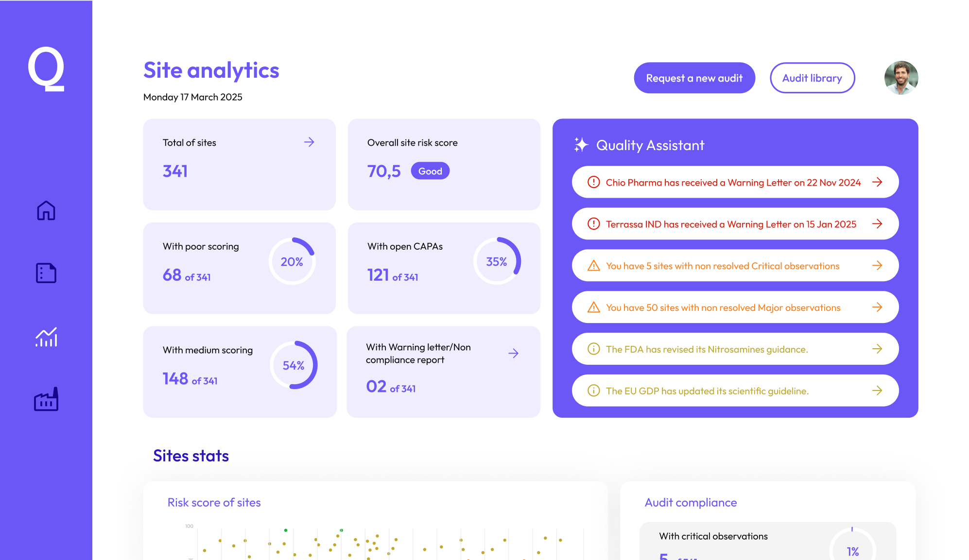Expand Terrassa IND Warning Letter alert arrow
Image resolution: width=969 pixels, height=560 pixels.
[x=877, y=224]
